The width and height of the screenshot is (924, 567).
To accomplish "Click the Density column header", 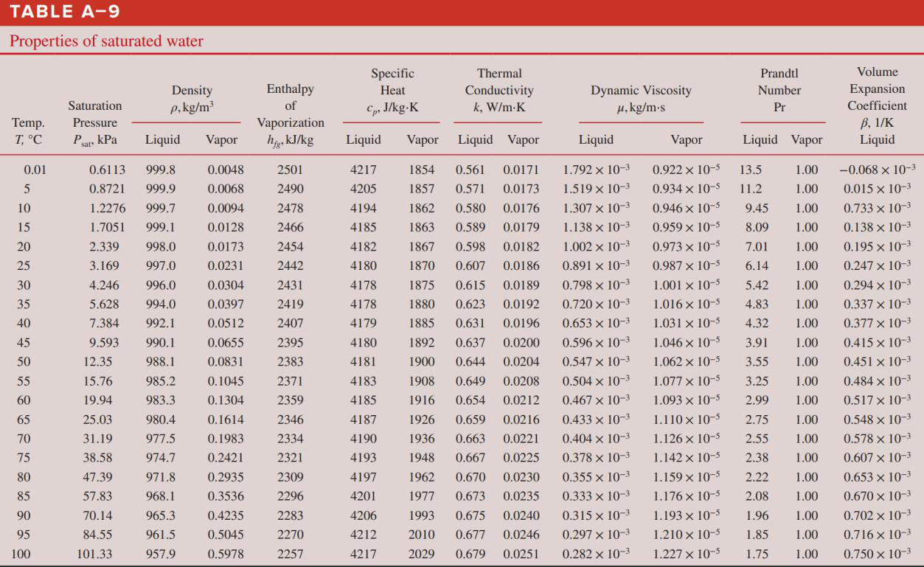I will coord(192,98).
